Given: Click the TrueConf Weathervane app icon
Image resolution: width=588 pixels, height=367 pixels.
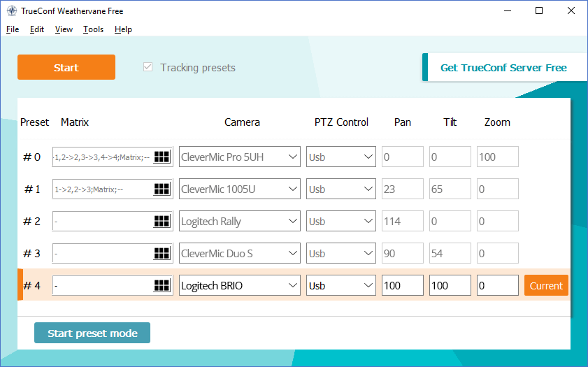Looking at the screenshot, I should point(12,11).
